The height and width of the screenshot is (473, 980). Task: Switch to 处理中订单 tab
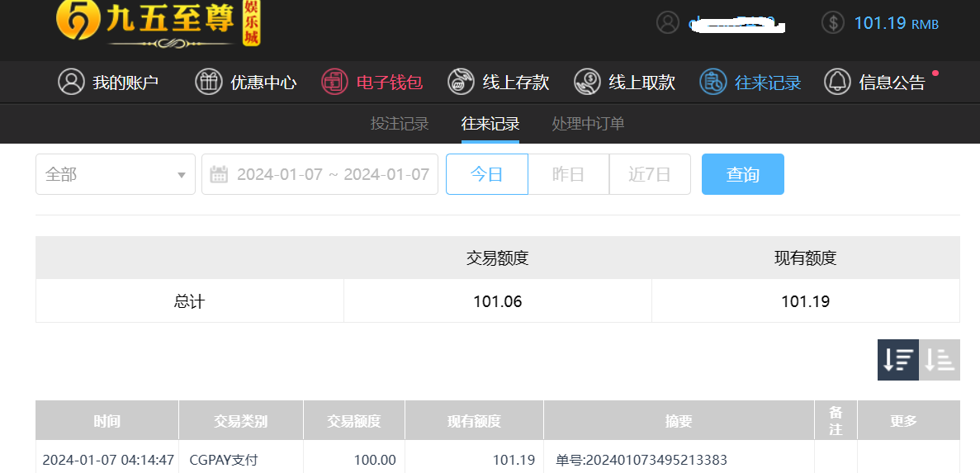click(588, 124)
